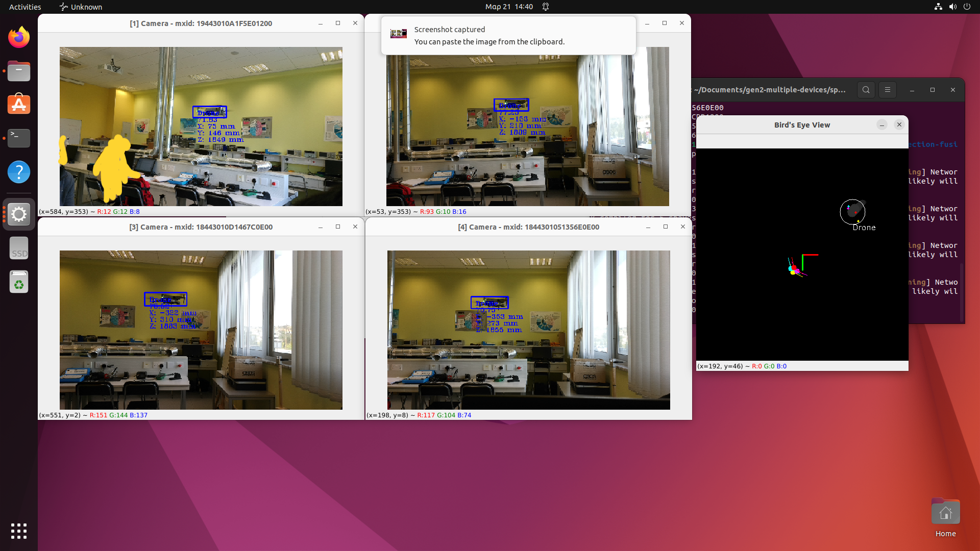The width and height of the screenshot is (980, 551).
Task: Open the Trash in dock
Action: click(x=19, y=282)
